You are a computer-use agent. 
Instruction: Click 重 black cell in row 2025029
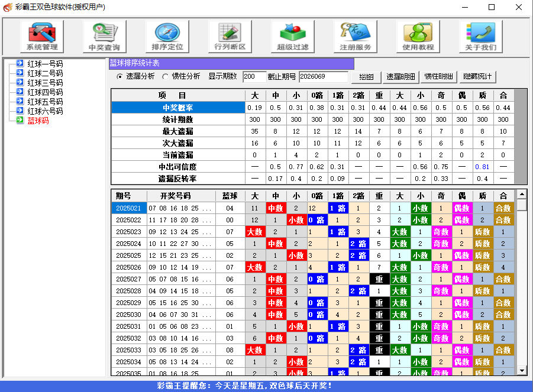[x=379, y=303]
